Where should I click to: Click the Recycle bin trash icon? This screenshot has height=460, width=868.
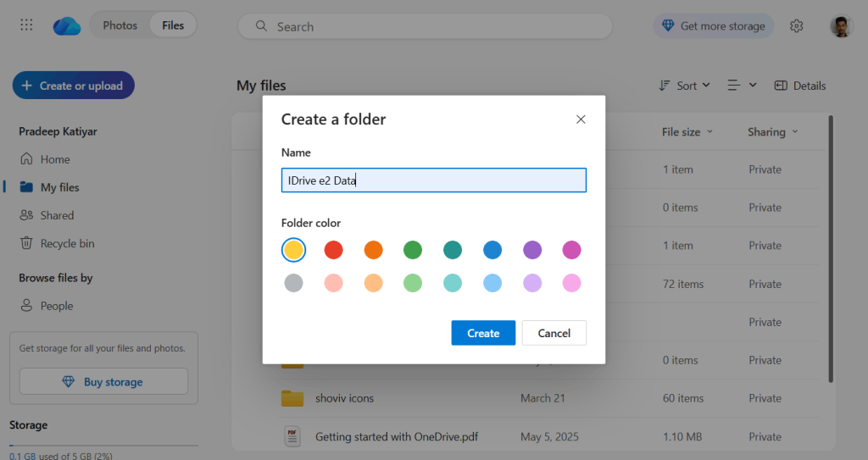pyautogui.click(x=26, y=243)
